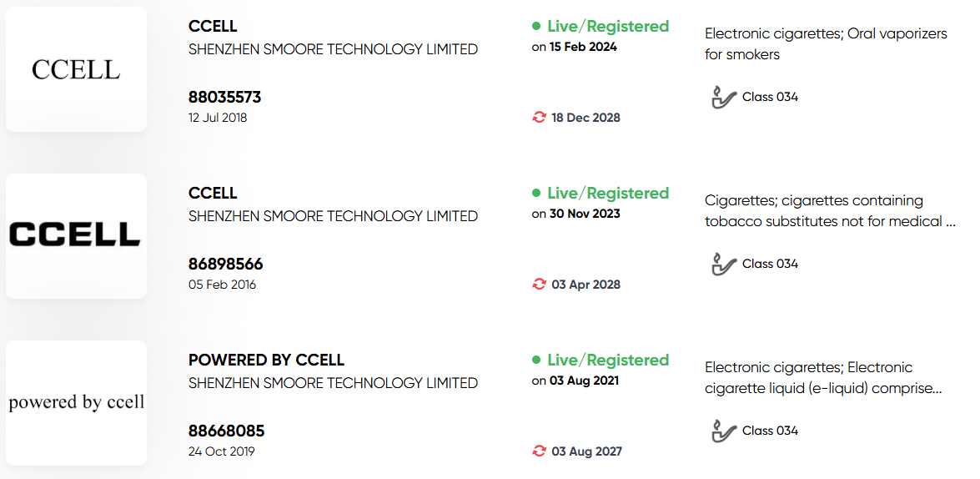Click owner name under POWERED BY CCELL
Screen dimensions: 980x479
[333, 383]
